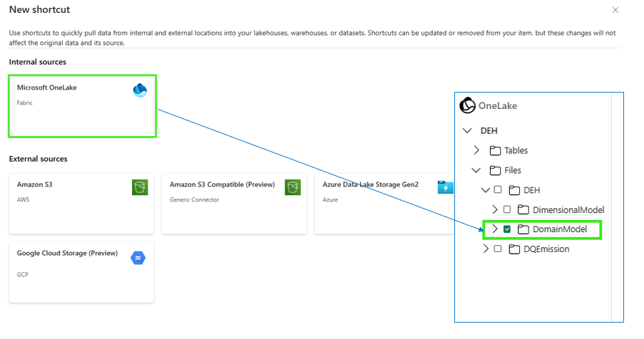Click the Microsoft OneLake cloud icon
This screenshot has width=644, height=339.
click(140, 90)
